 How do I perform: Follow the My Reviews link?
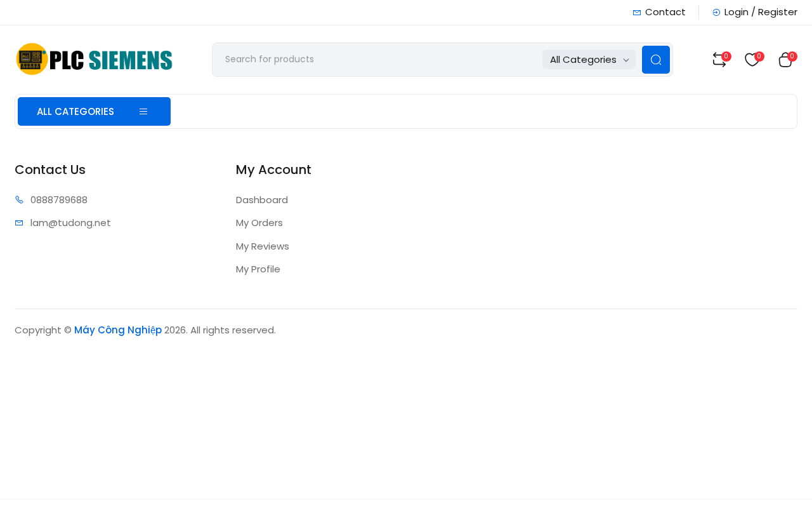point(263,246)
